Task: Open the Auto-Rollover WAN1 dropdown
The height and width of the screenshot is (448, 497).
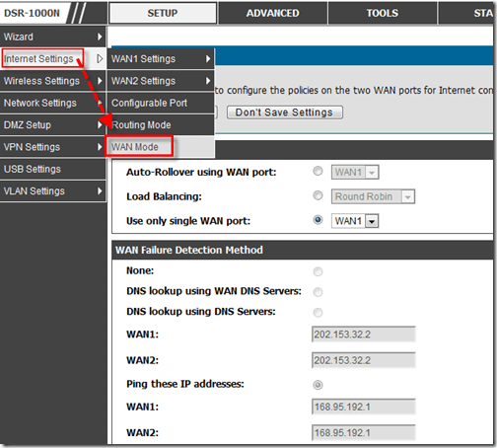Action: 355,173
